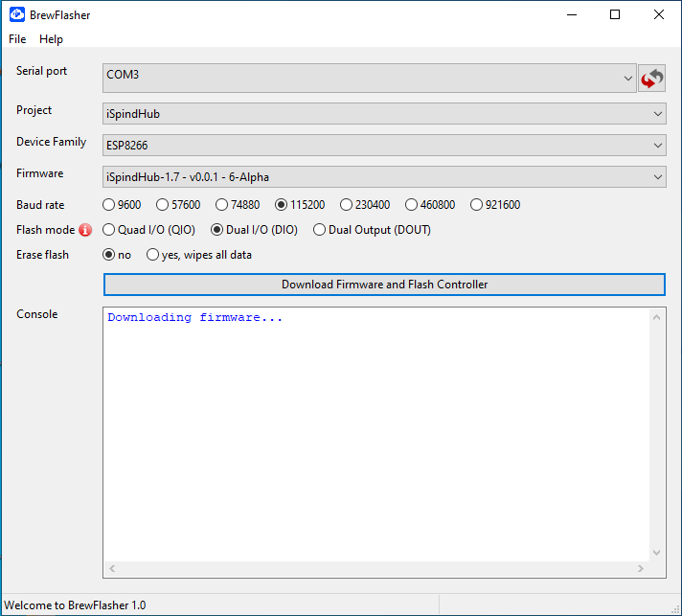
Task: Choose Quad I/O (QIO) flash mode
Action: (x=148, y=230)
